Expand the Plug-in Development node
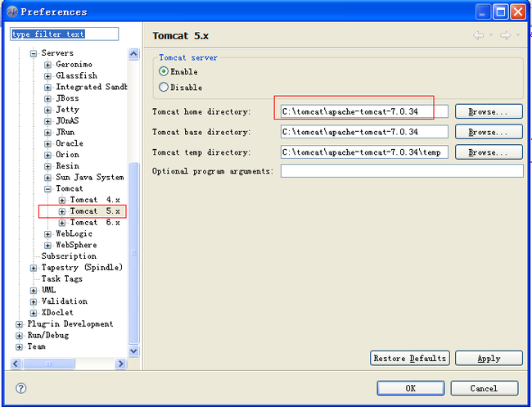This screenshot has width=532, height=407. (x=19, y=324)
